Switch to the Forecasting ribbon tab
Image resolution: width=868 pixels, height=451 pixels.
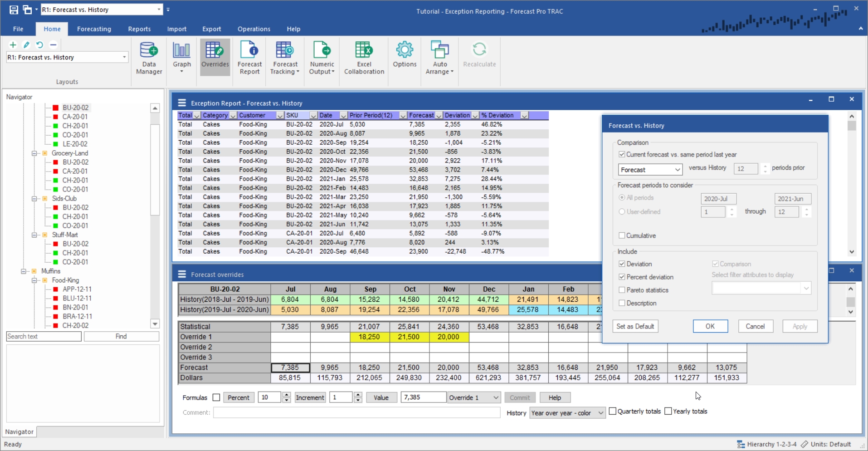94,29
